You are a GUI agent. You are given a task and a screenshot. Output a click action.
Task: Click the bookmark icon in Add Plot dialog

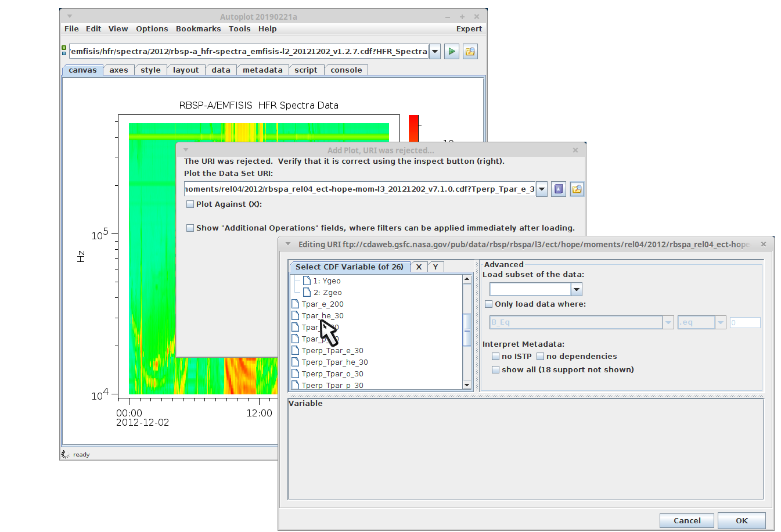coord(558,189)
